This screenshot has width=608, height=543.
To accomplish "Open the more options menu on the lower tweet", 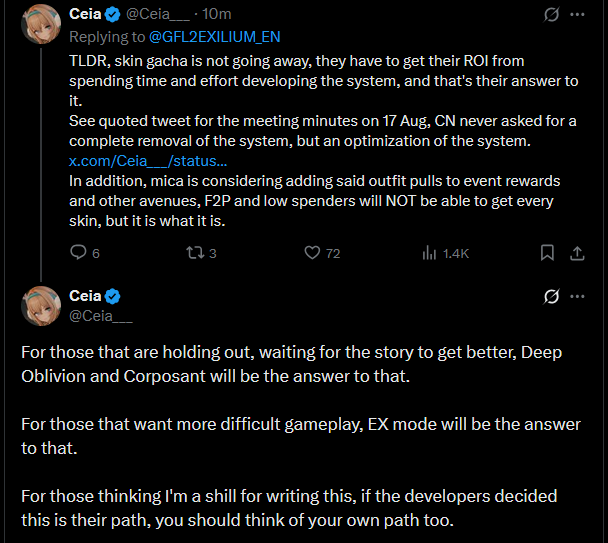I will (577, 296).
